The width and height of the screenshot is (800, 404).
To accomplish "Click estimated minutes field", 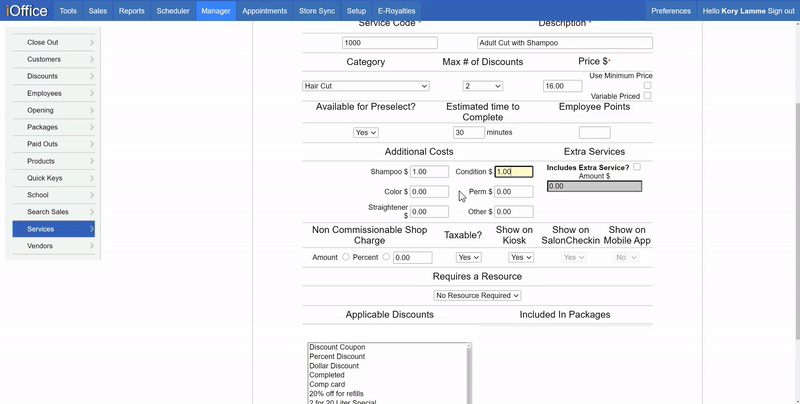I will [469, 133].
